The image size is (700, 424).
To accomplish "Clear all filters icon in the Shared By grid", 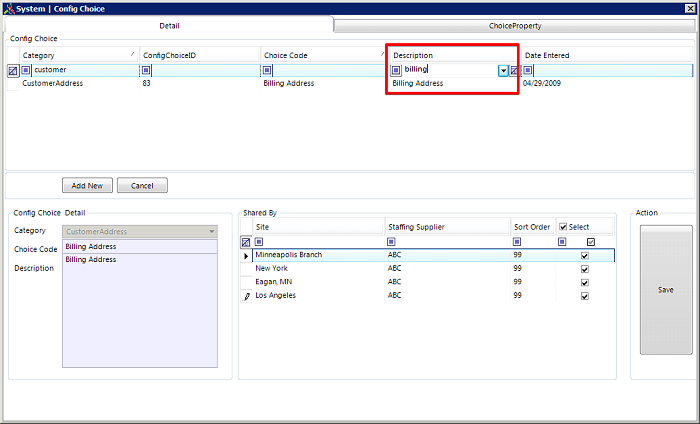I will pyautogui.click(x=246, y=242).
